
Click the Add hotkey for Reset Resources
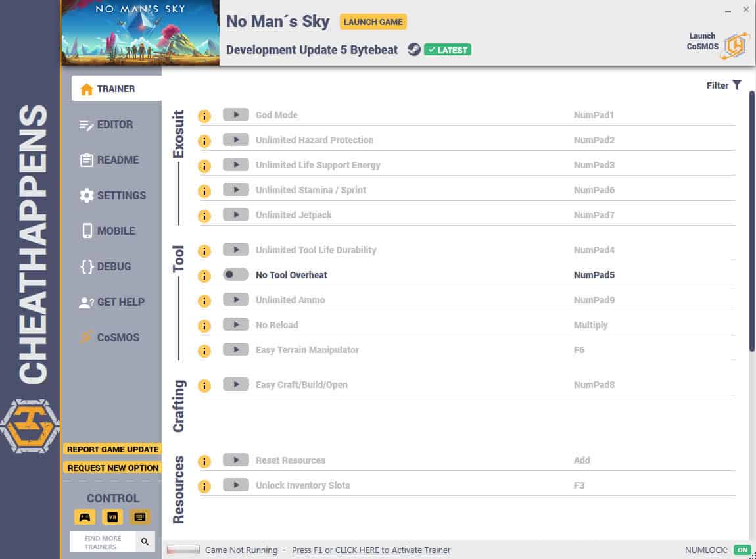coord(582,460)
